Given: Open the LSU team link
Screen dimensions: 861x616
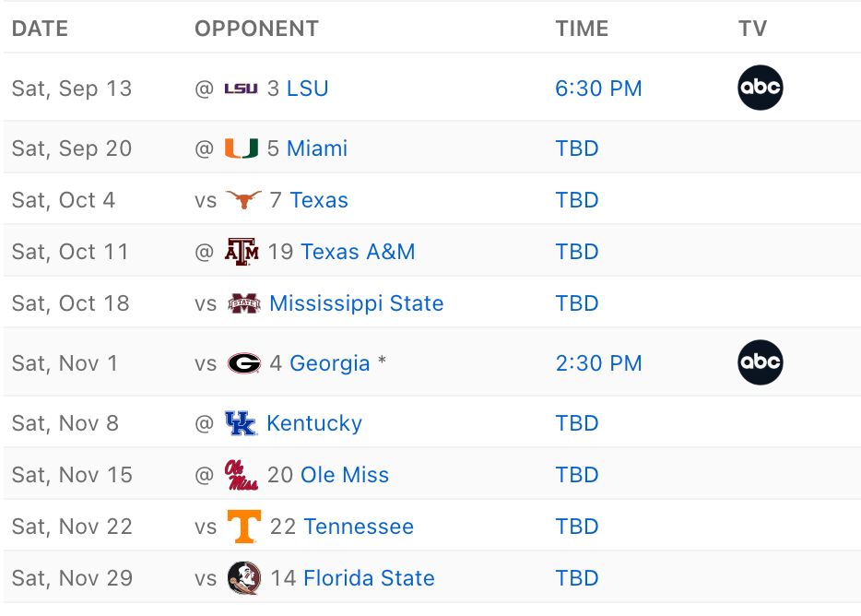Looking at the screenshot, I should point(307,89).
